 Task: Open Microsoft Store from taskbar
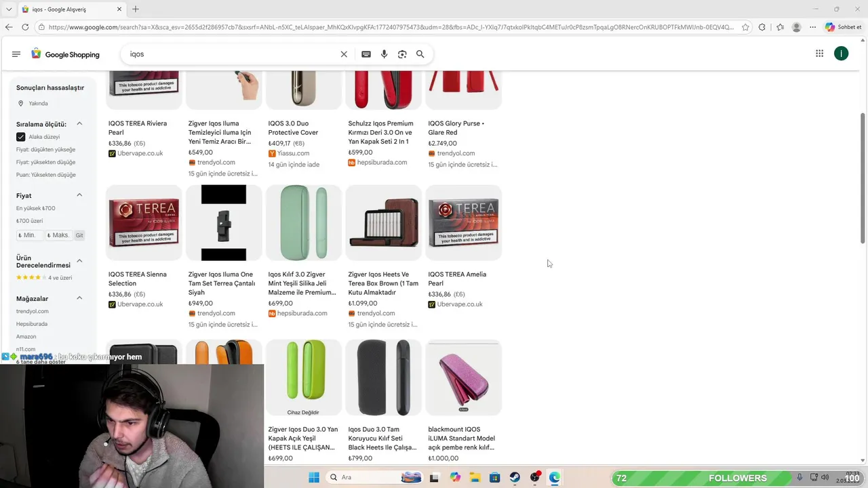point(494,477)
